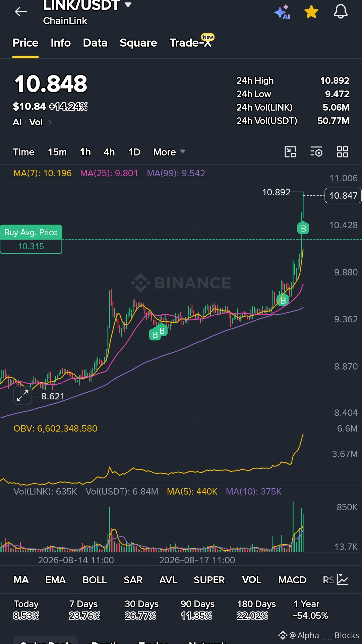Tap the volume MA(5) 440K label

(x=192, y=492)
